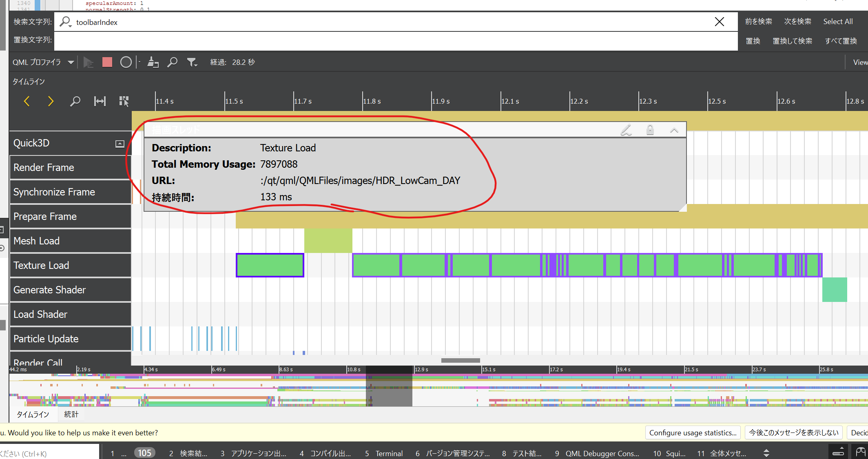Click Configure usage statistics button

click(693, 432)
